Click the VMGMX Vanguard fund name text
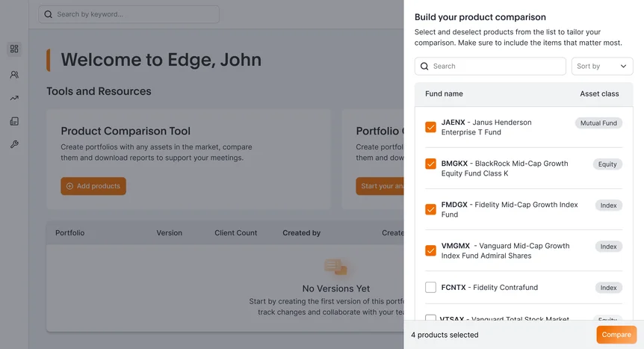 pos(506,250)
